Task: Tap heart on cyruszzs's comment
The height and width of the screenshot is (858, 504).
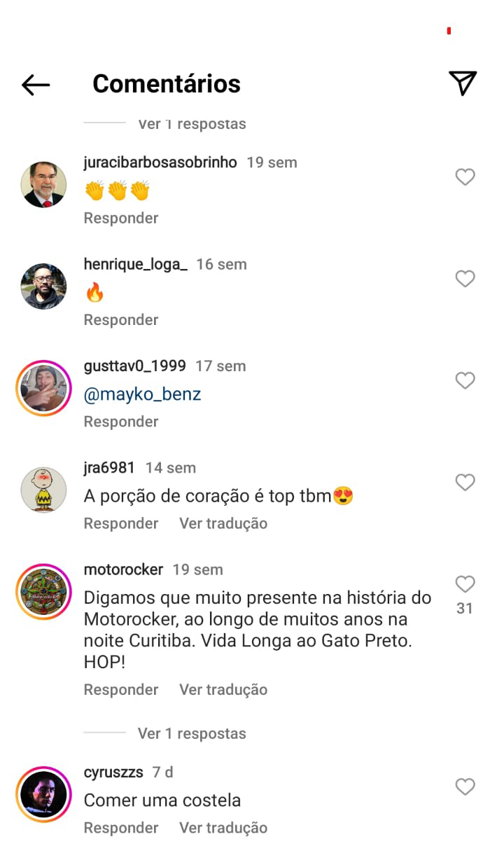Action: (465, 787)
